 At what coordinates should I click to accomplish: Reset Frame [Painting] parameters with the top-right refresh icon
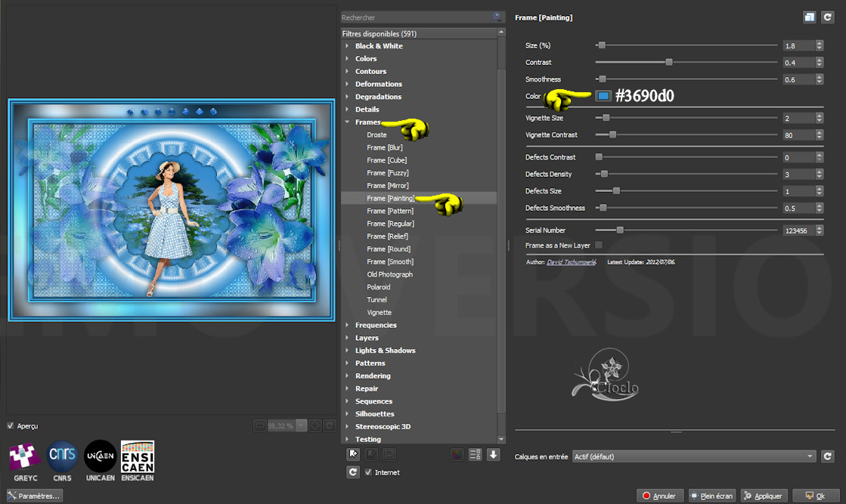[828, 17]
